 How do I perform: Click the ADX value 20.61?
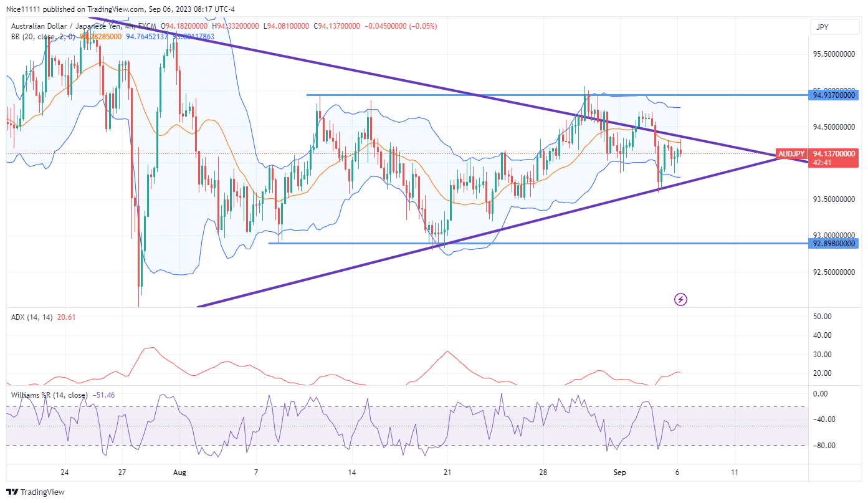(66, 317)
